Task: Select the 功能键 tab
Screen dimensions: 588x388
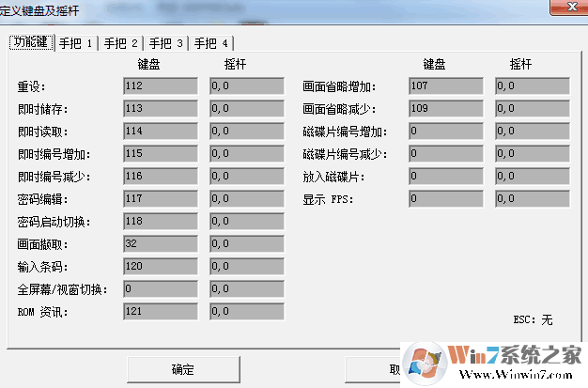Action: pyautogui.click(x=31, y=42)
